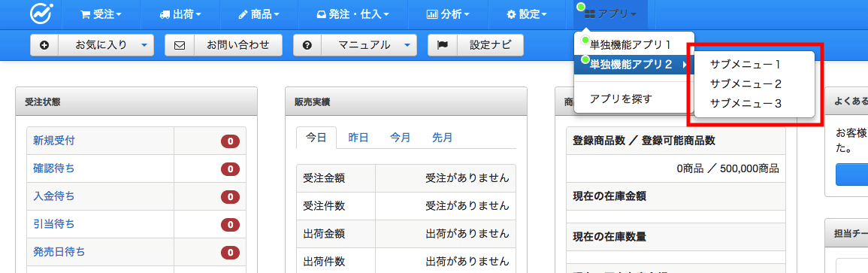The width and height of the screenshot is (868, 273).
Task: Click the 現在の在庫数量 label
Action: pyautogui.click(x=609, y=237)
